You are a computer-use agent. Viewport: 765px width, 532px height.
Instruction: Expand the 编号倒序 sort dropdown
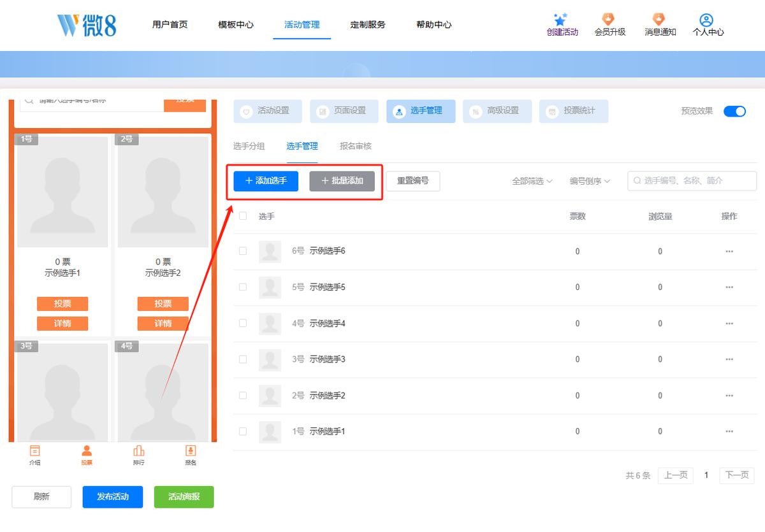[590, 181]
